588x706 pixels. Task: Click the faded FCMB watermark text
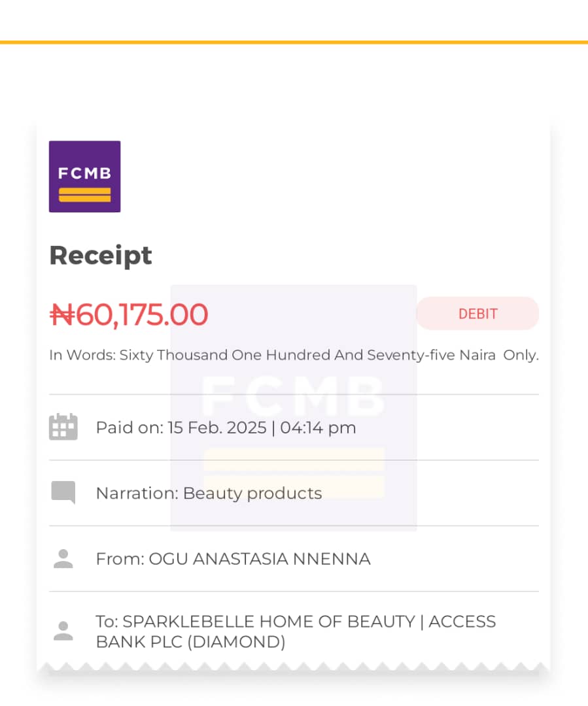coord(293,396)
